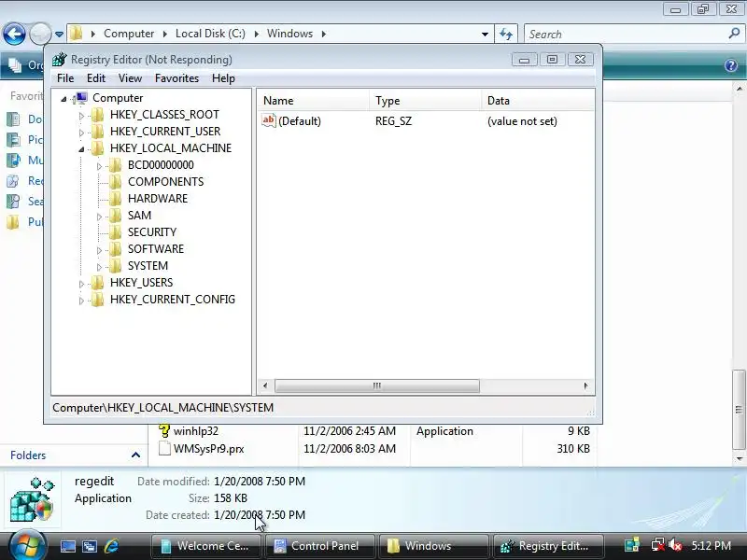Expand the SYSTEM key arrow
The width and height of the screenshot is (747, 560).
pyautogui.click(x=99, y=267)
